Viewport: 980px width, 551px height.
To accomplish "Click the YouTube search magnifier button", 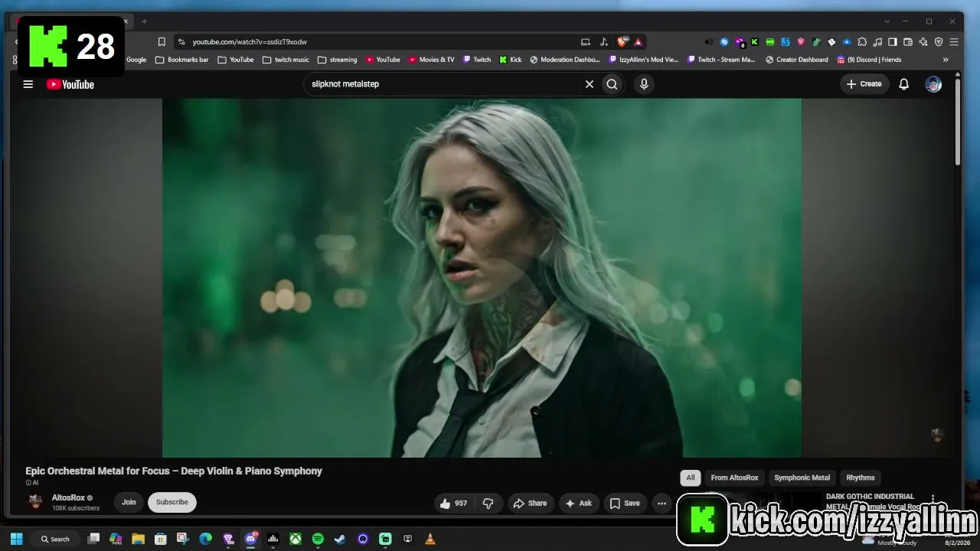I will 612,84.
